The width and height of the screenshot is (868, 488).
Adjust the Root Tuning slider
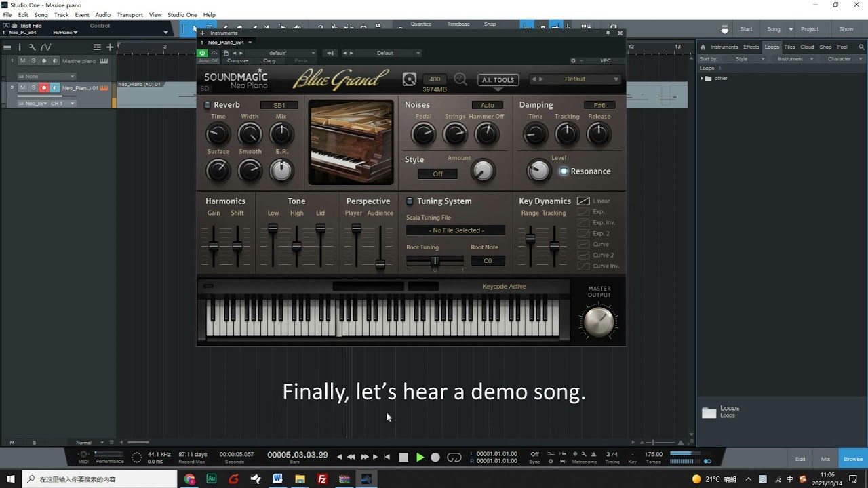pos(435,261)
